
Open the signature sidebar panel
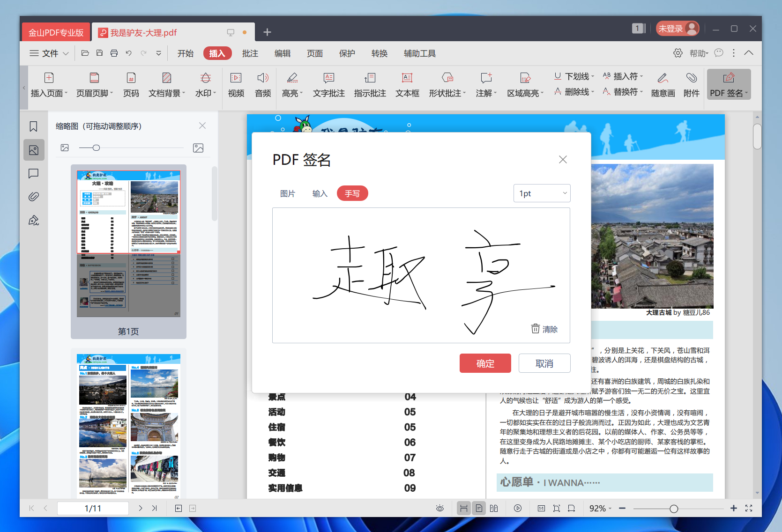pos(34,220)
